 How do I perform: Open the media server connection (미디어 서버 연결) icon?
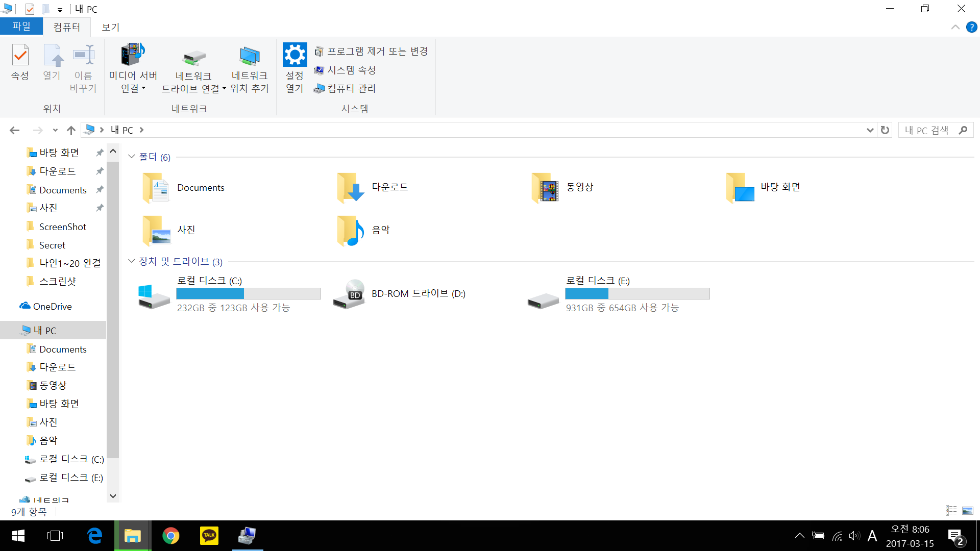click(133, 55)
